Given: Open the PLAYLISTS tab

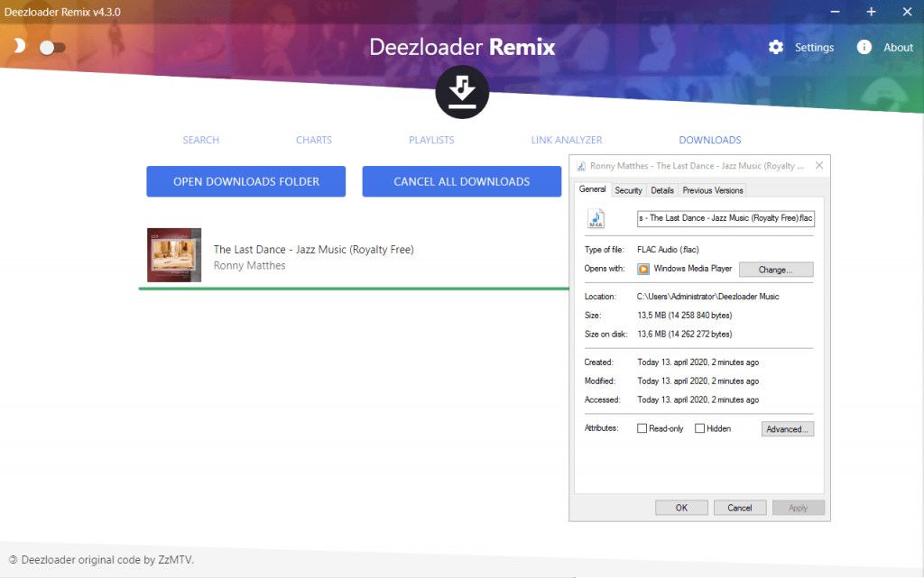Looking at the screenshot, I should click(x=431, y=140).
